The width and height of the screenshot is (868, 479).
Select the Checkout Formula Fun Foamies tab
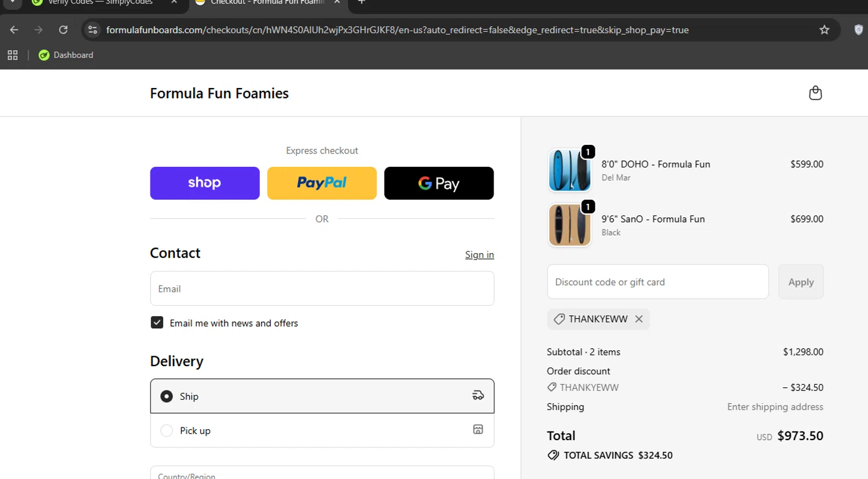click(x=266, y=3)
